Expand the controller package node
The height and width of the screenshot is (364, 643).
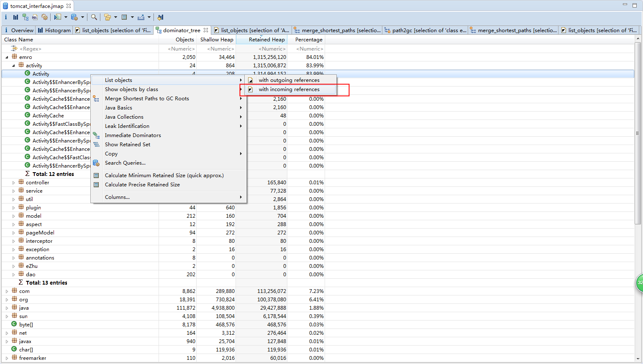13,183
